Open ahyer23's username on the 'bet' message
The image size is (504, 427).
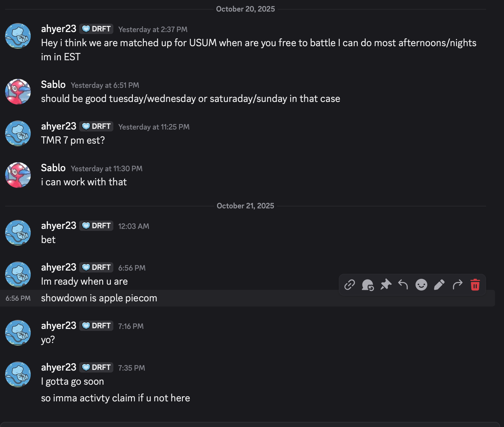pyautogui.click(x=59, y=226)
